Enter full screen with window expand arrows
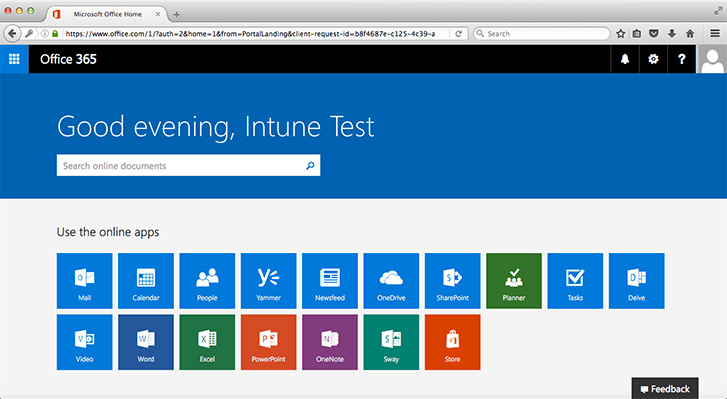 pyautogui.click(x=718, y=11)
